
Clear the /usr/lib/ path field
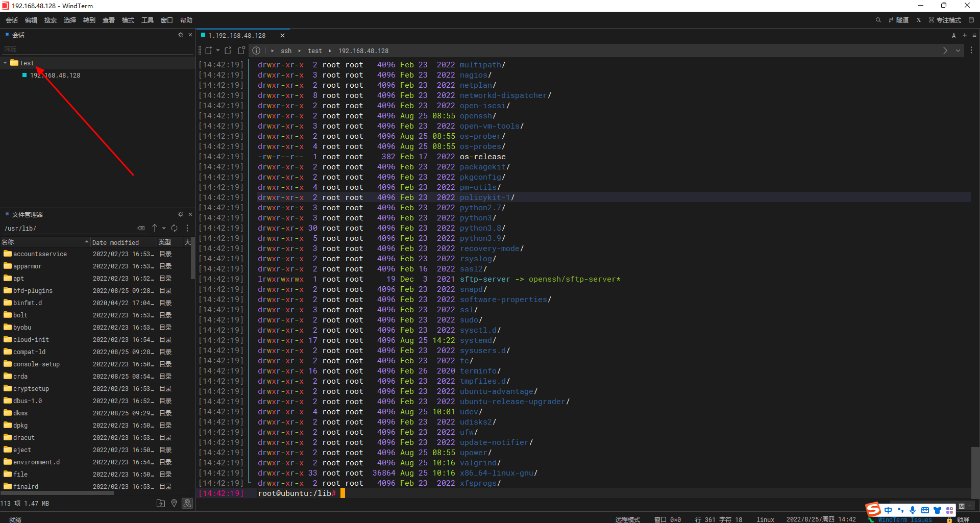tap(141, 228)
